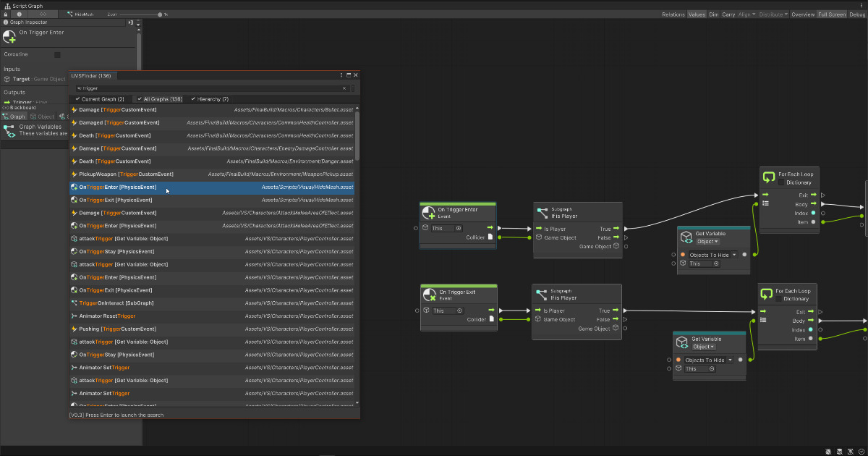Screen dimensions: 868x456
Task: Open the Distribute dropdown
Action: [773, 14]
